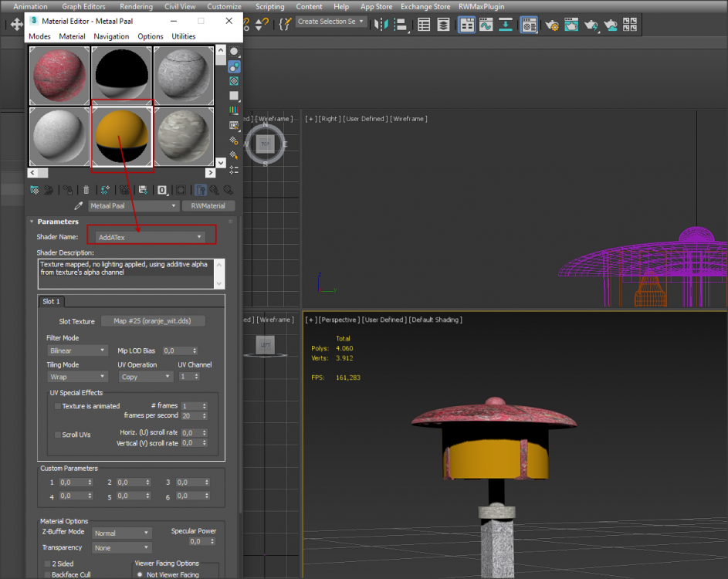Click the Sample Type sphere icon
728x579 pixels.
[234, 52]
